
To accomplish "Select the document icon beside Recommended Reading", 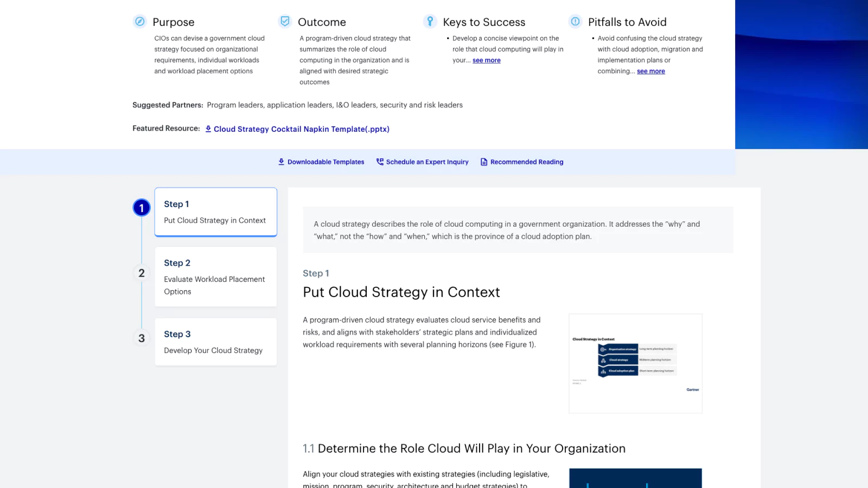I will click(x=483, y=162).
